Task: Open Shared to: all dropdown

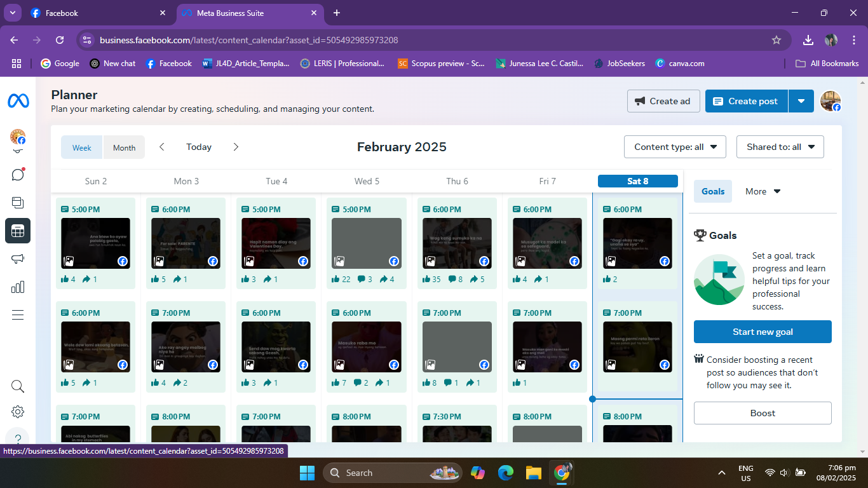Action: tap(780, 147)
